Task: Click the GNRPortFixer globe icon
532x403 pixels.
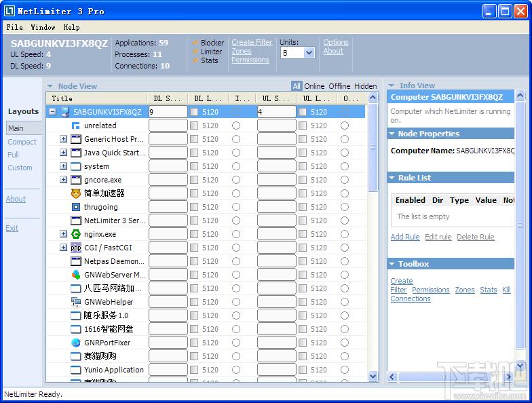Action: click(76, 343)
